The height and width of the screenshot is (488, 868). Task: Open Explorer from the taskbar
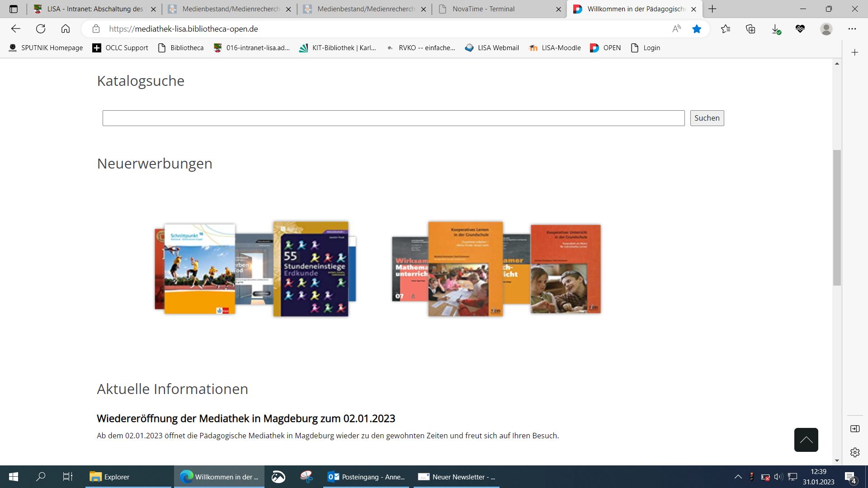pyautogui.click(x=128, y=477)
